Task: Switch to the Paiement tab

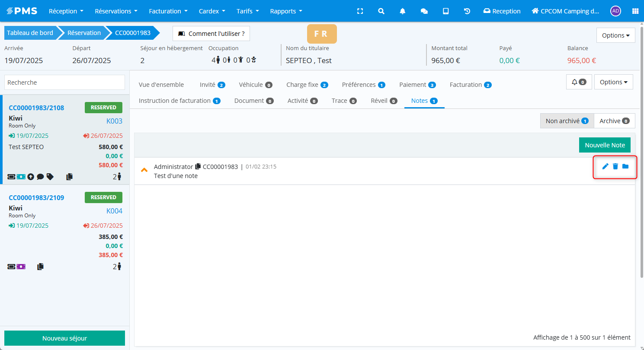Action: click(417, 85)
